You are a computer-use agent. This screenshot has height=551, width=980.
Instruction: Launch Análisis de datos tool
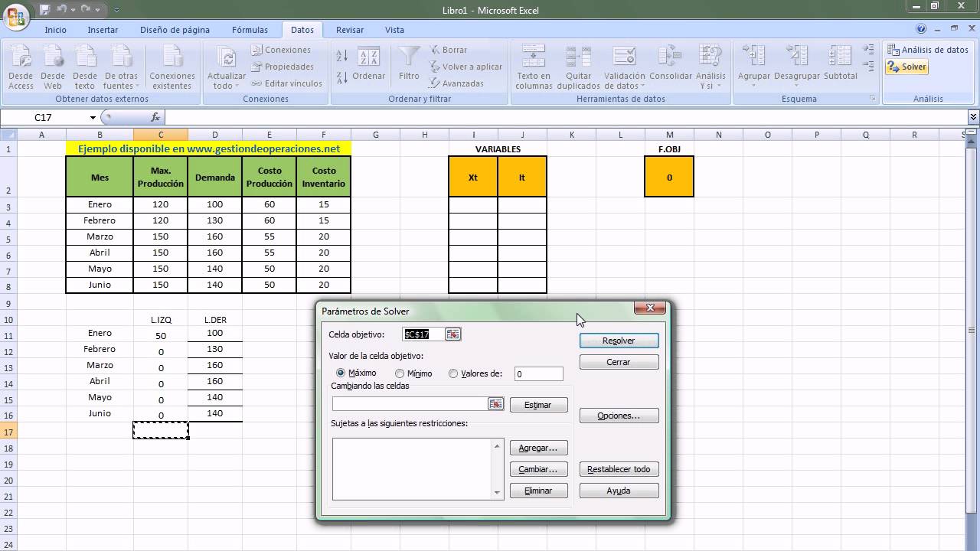pyautogui.click(x=927, y=49)
